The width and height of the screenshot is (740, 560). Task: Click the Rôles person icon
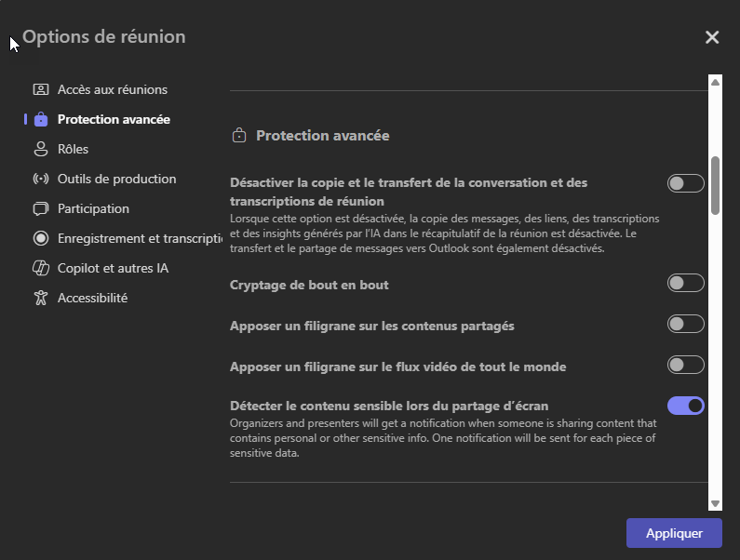point(41,149)
